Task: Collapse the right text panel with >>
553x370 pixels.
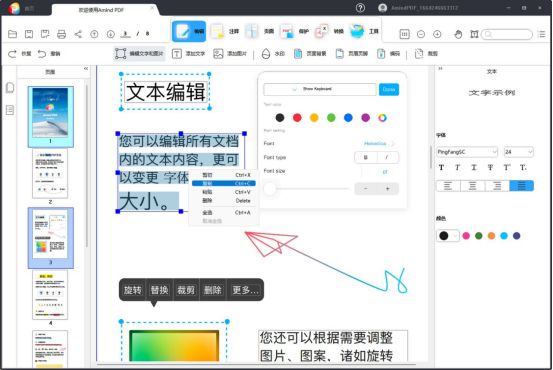Action: pyautogui.click(x=440, y=68)
